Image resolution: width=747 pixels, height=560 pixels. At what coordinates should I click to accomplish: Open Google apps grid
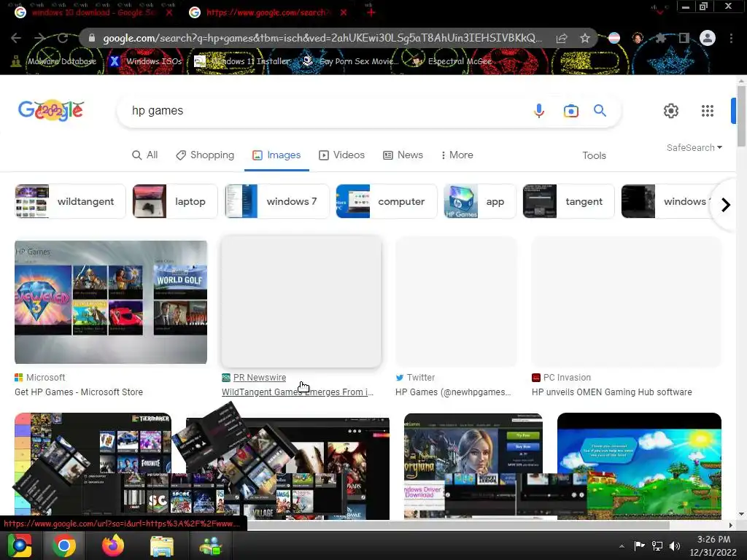click(708, 111)
